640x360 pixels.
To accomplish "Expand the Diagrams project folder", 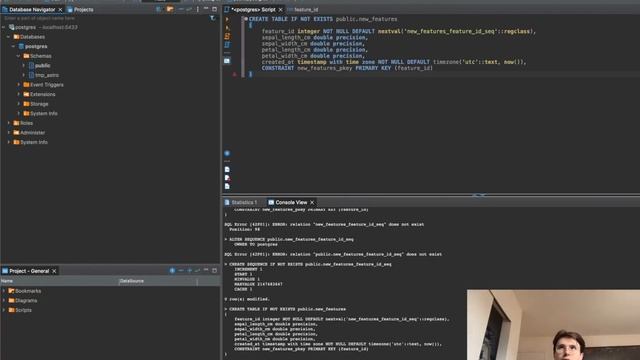I will (4, 300).
